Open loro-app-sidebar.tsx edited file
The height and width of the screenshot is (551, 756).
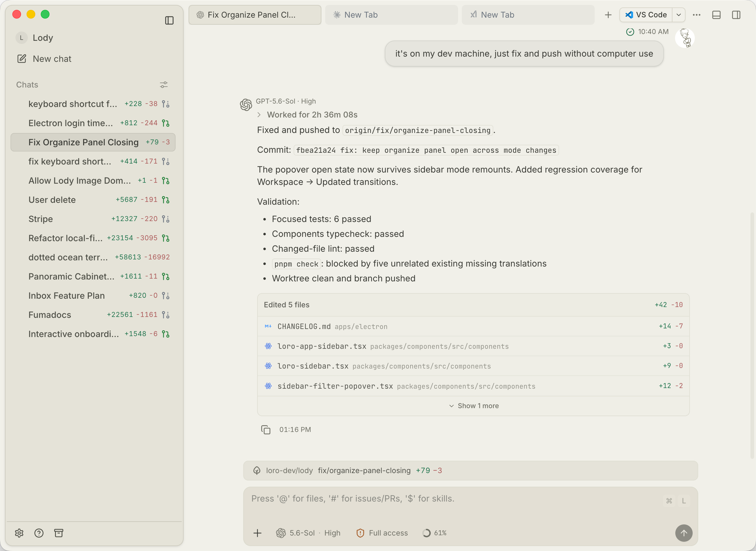coord(473,346)
